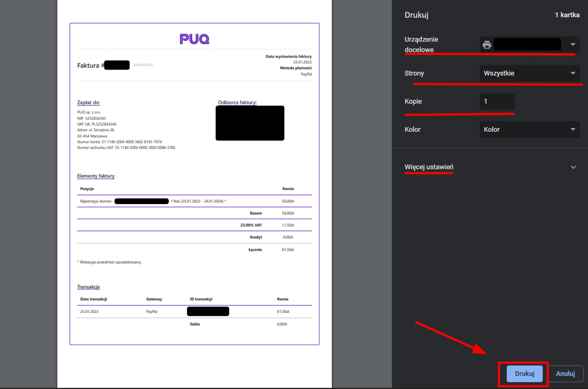The image size is (588, 389).
Task: Click the redacted invoice number box
Action: pos(117,65)
